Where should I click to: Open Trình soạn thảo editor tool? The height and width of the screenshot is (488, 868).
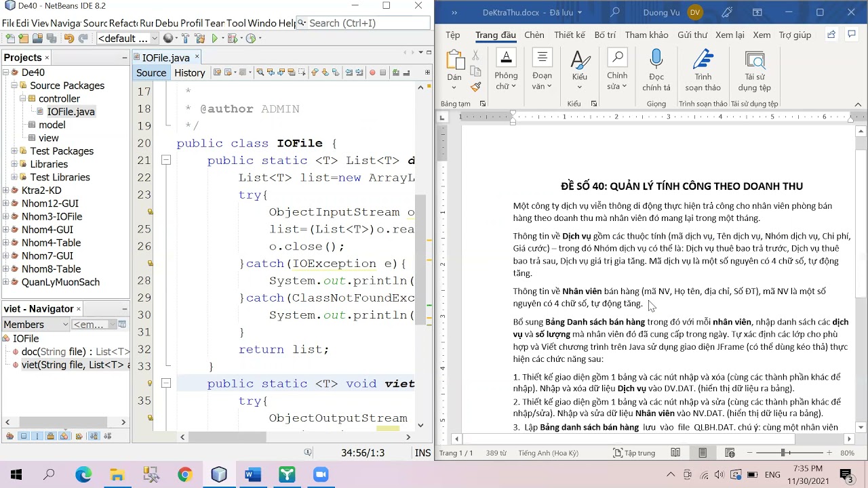point(703,70)
